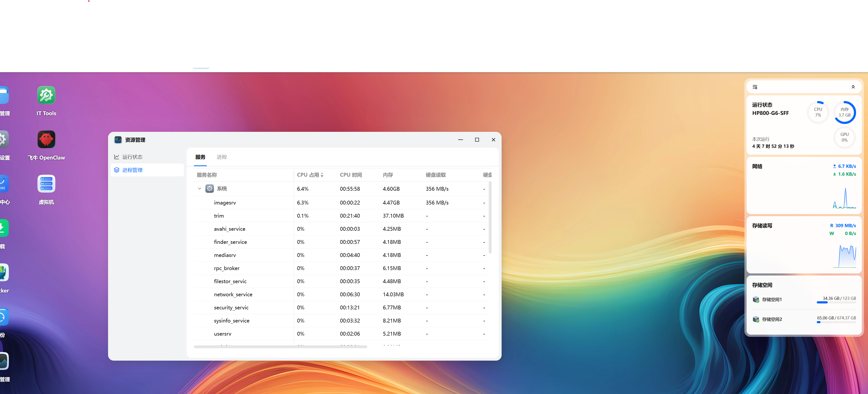Click the horizontal scrollbar in the service table
The image size is (868, 394).
pyautogui.click(x=280, y=347)
